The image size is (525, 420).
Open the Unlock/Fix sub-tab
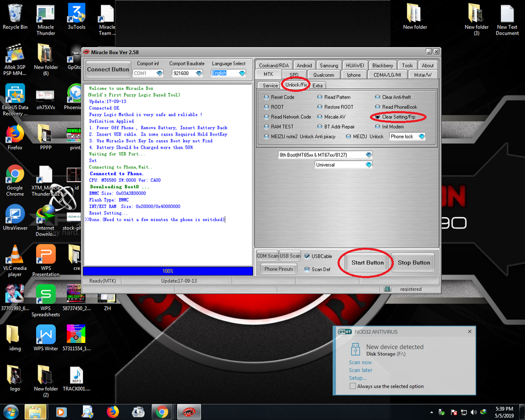[296, 85]
